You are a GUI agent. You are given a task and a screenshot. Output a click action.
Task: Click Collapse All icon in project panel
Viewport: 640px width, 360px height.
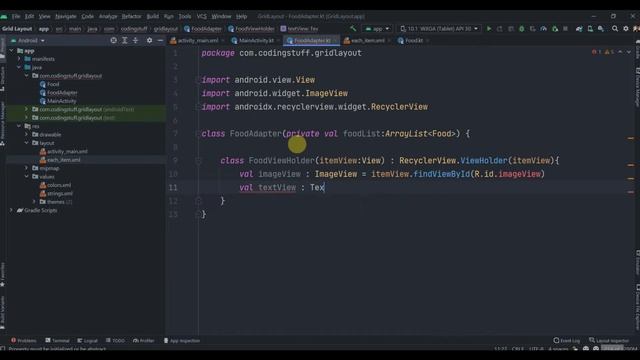coord(136,40)
